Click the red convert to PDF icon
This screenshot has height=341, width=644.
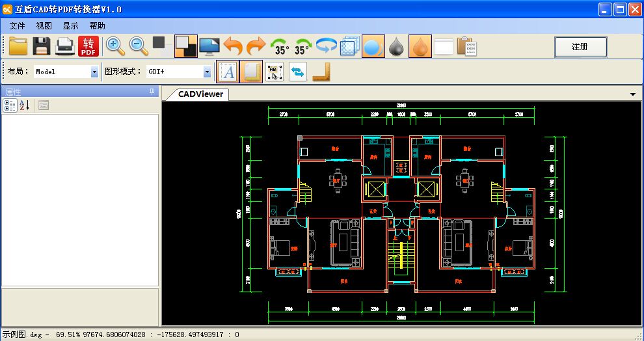click(x=88, y=46)
